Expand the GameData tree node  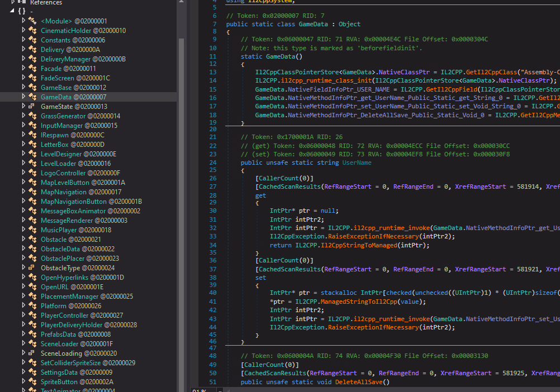[x=23, y=97]
